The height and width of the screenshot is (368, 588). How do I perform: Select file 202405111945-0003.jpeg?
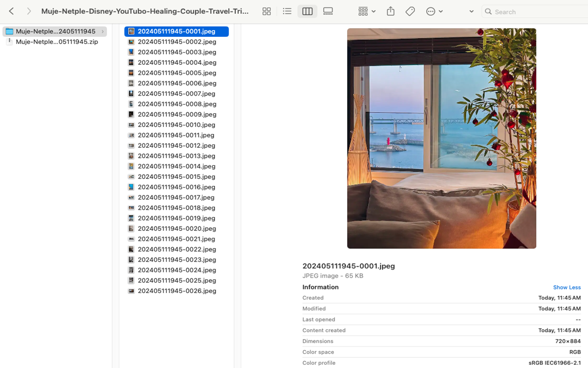(176, 52)
